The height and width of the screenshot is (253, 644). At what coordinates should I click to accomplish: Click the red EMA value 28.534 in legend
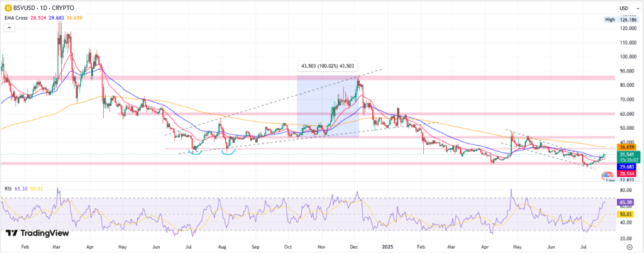(x=38, y=18)
